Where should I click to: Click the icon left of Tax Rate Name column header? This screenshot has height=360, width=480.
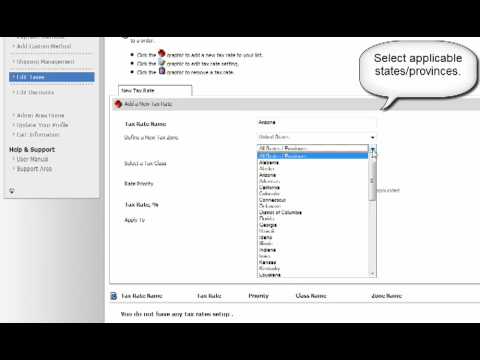coord(114,296)
